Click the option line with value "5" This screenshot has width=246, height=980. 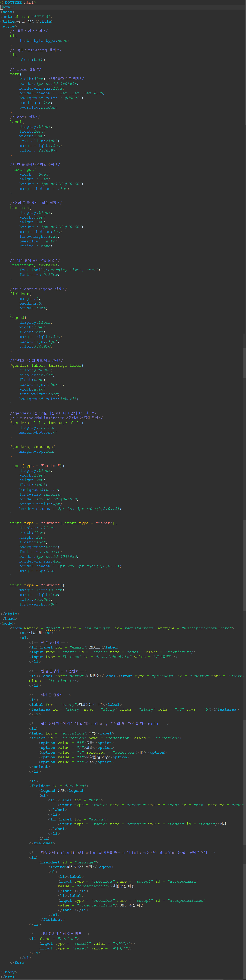(x=76, y=762)
